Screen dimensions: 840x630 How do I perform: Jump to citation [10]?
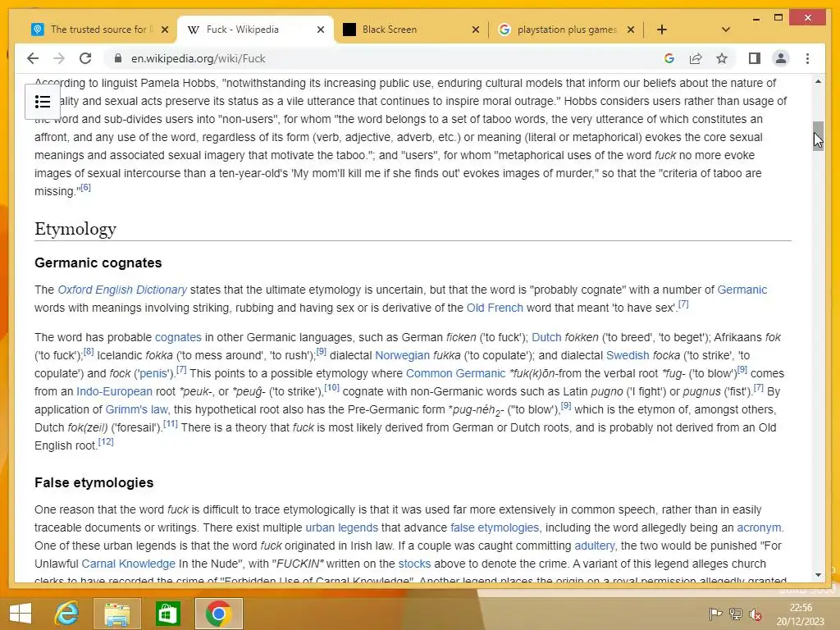331,387
